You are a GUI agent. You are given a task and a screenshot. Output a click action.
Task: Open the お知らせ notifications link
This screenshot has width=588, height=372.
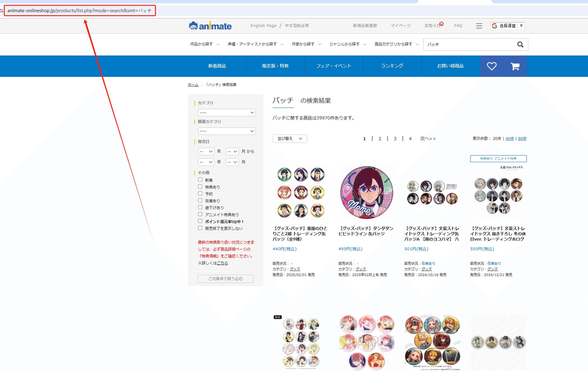433,25
